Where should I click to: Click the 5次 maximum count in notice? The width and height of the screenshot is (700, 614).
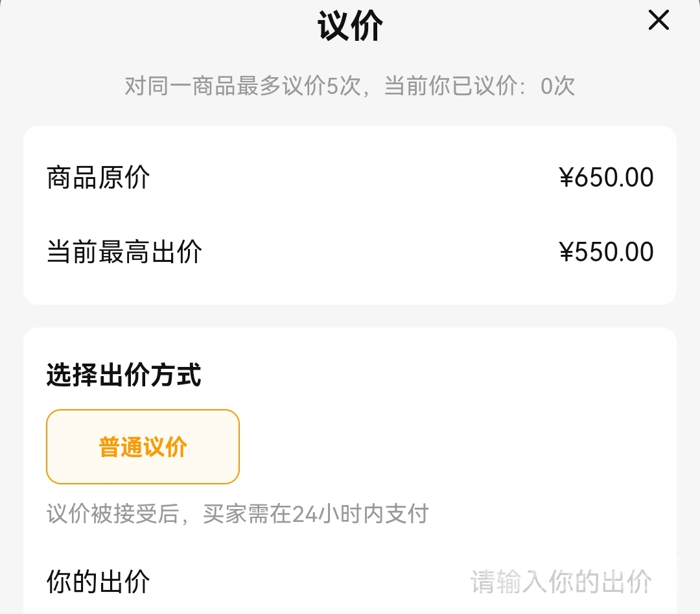tap(344, 86)
